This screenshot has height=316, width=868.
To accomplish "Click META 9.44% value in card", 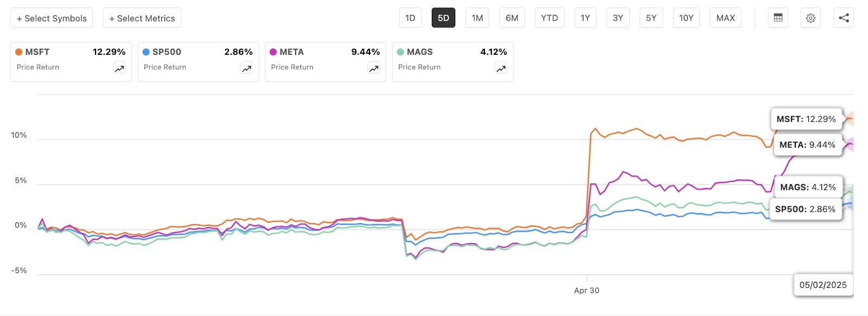I will (366, 52).
